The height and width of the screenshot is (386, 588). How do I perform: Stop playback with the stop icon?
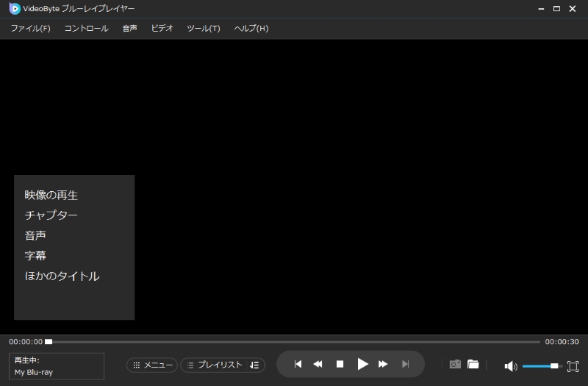340,364
